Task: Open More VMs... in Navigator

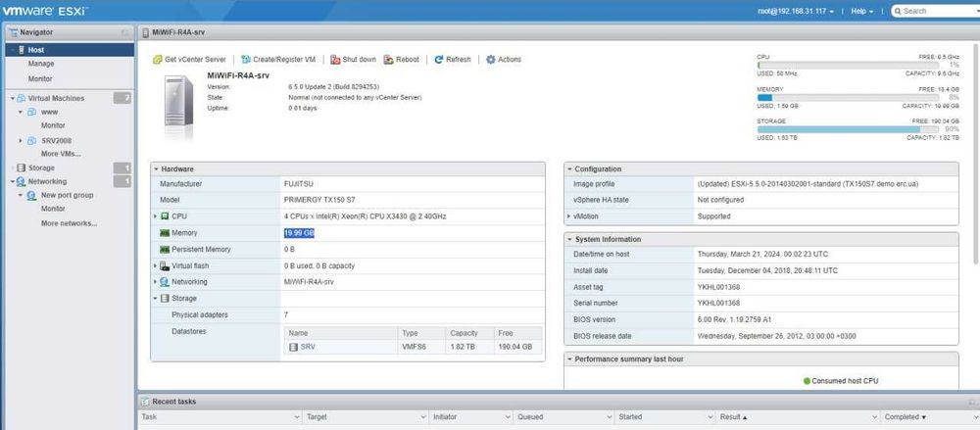Action: (x=61, y=154)
